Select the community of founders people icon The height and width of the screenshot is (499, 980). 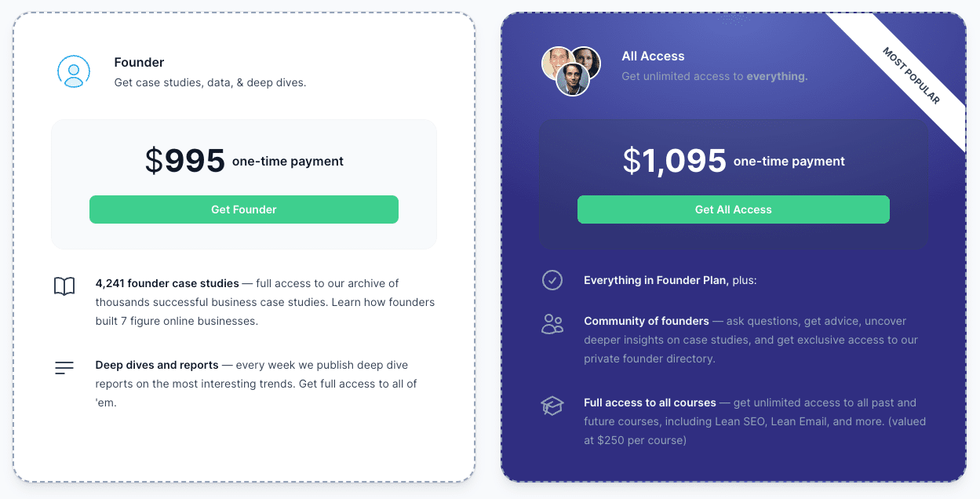pyautogui.click(x=552, y=323)
